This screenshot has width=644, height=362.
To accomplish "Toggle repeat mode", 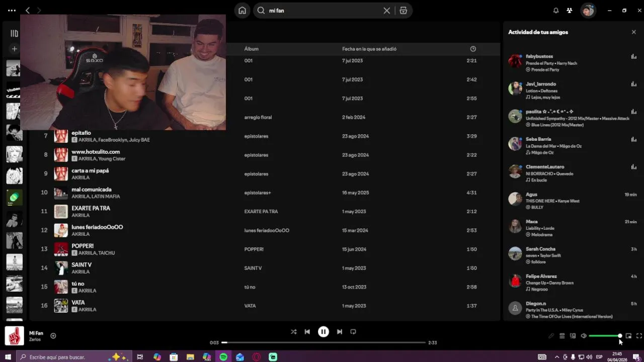I will 353,332.
